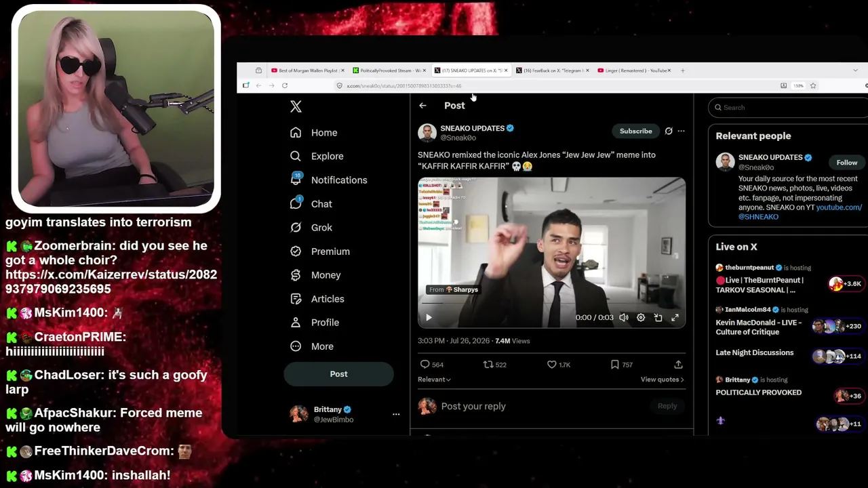Viewport: 868px width, 488px height.
Task: Click the browser zoom level indicator
Action: 799,85
